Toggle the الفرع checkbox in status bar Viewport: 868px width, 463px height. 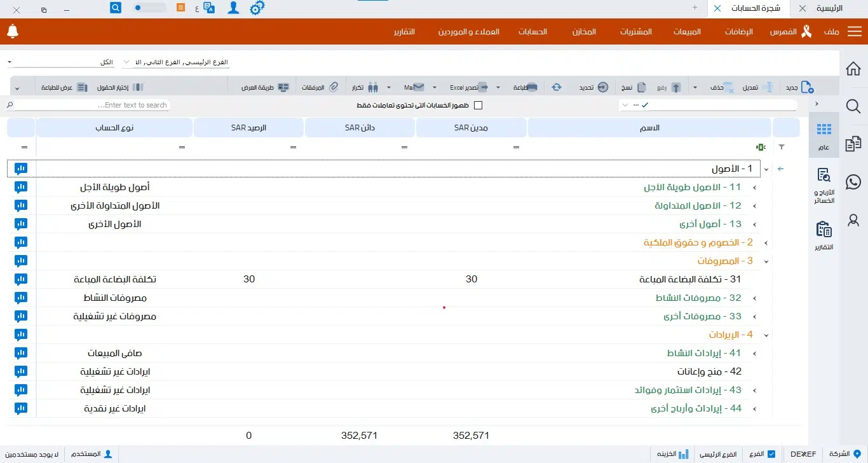(x=771, y=454)
